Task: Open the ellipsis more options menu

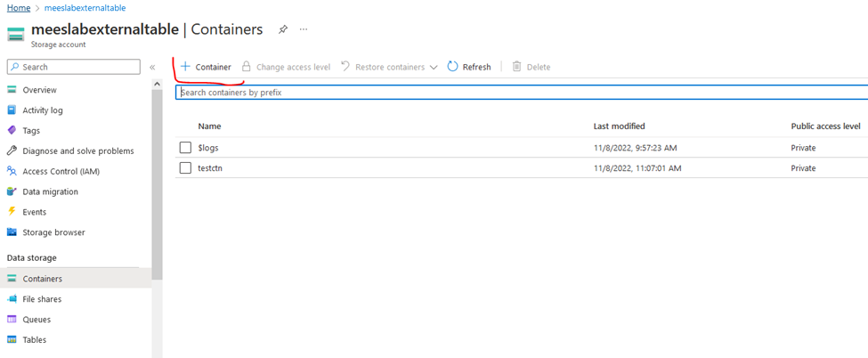Action: 304,29
